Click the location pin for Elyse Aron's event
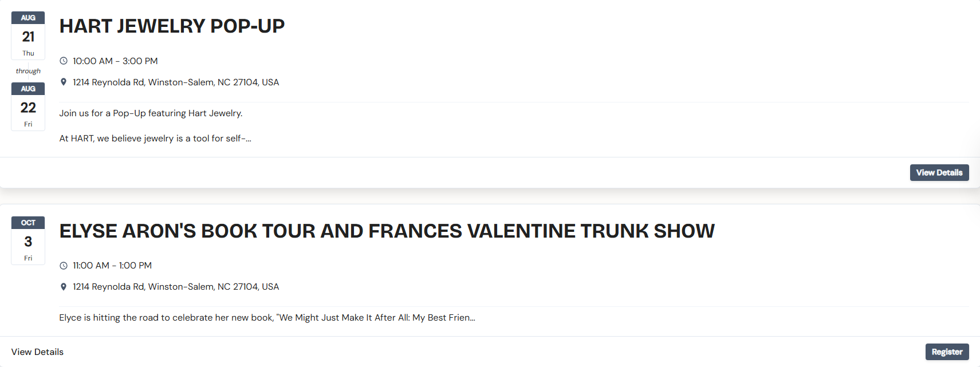The width and height of the screenshot is (980, 367). pos(64,287)
